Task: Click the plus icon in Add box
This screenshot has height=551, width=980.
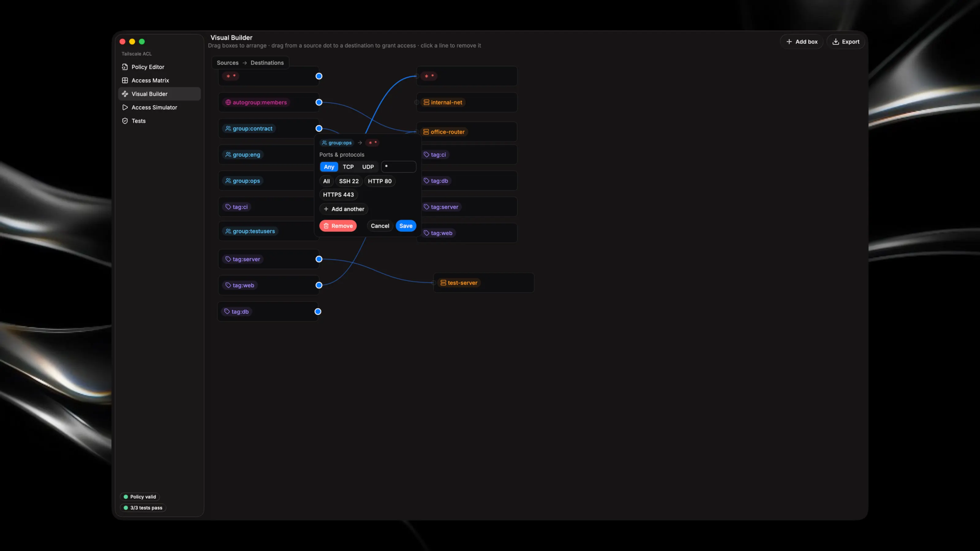Action: (789, 42)
